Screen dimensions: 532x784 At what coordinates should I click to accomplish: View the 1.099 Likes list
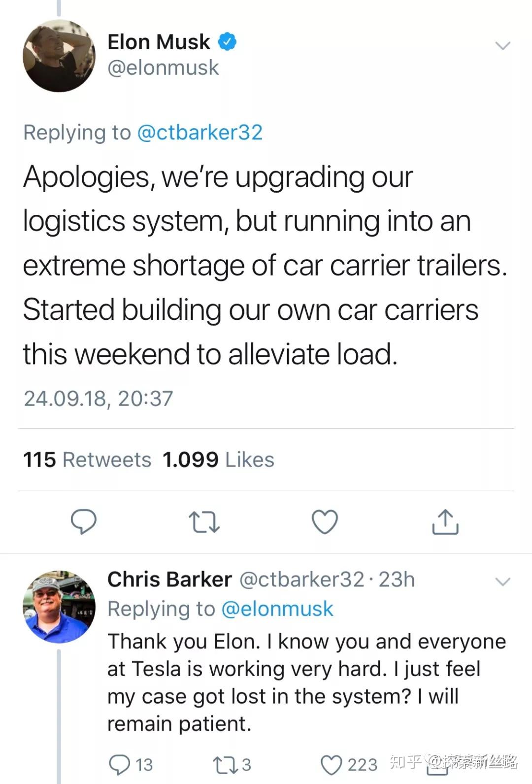click(218, 460)
